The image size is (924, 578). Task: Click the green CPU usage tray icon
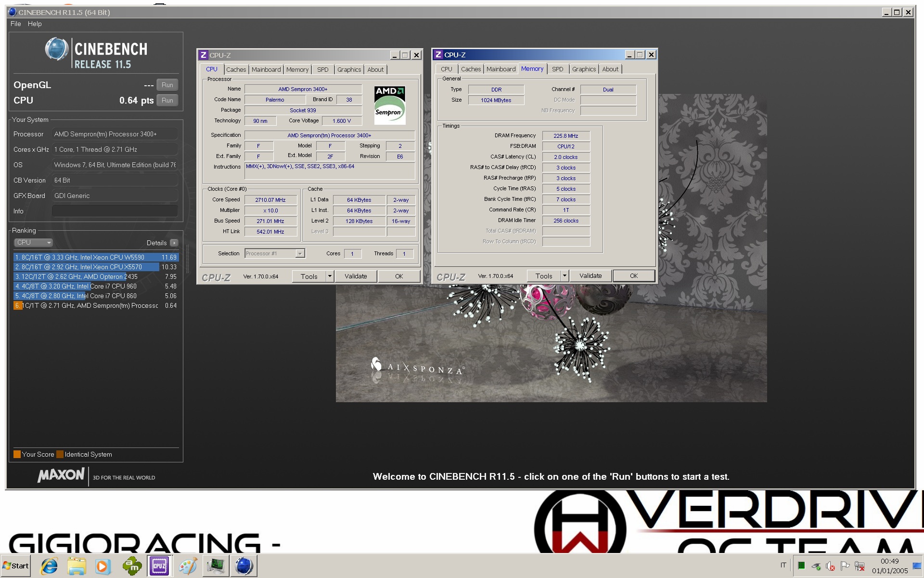tap(801, 565)
